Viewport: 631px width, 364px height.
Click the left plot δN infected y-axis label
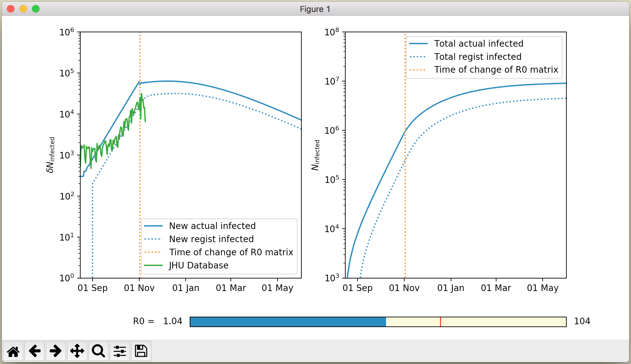pyautogui.click(x=50, y=155)
